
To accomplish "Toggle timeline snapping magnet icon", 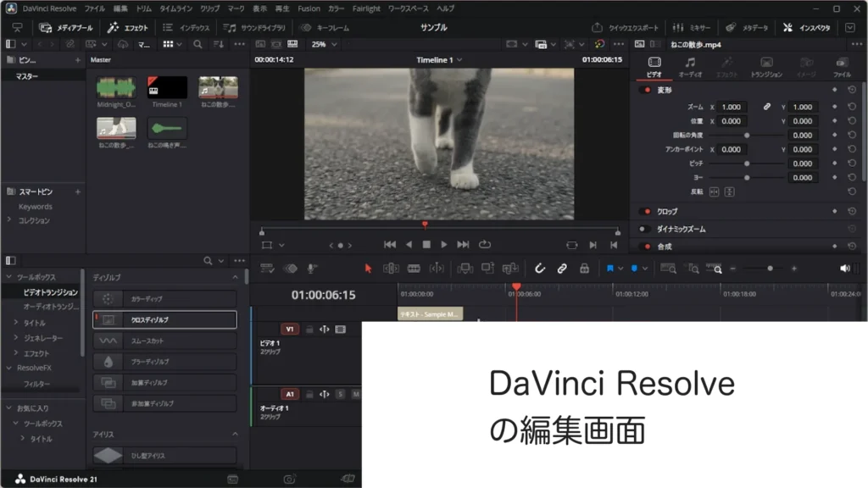I will [x=540, y=269].
